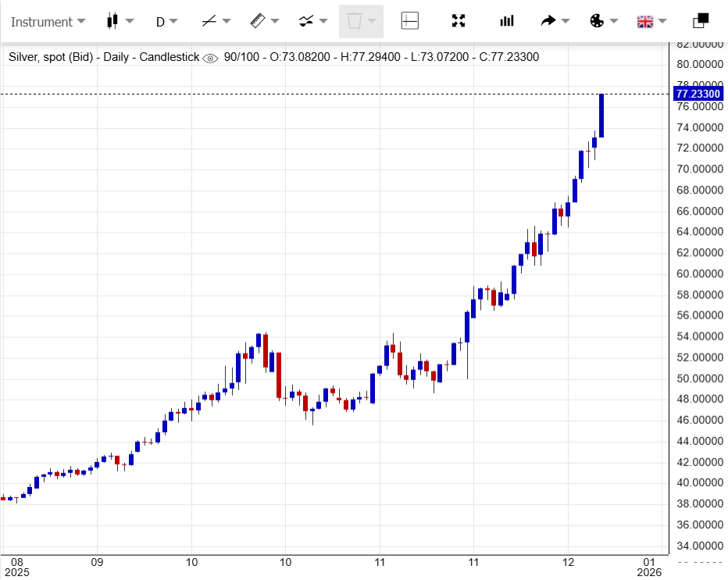Screen dimensions: 728x580
Task: Show the volume bars icon
Action: (507, 21)
